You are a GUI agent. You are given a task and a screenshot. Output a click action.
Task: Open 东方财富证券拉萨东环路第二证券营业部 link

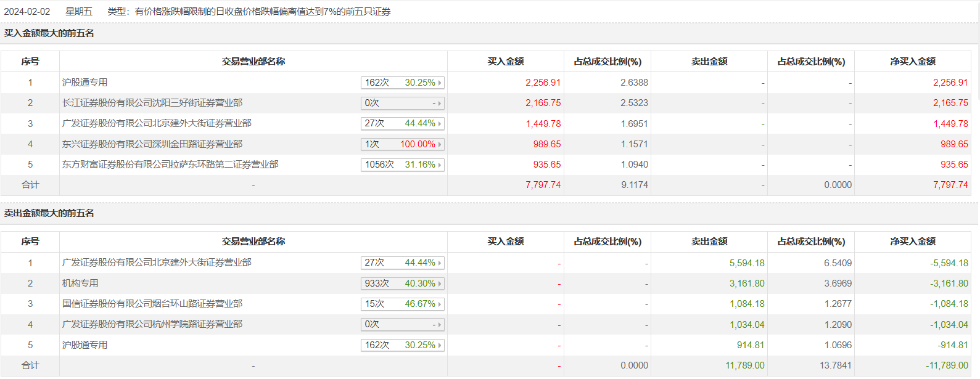pyautogui.click(x=170, y=165)
